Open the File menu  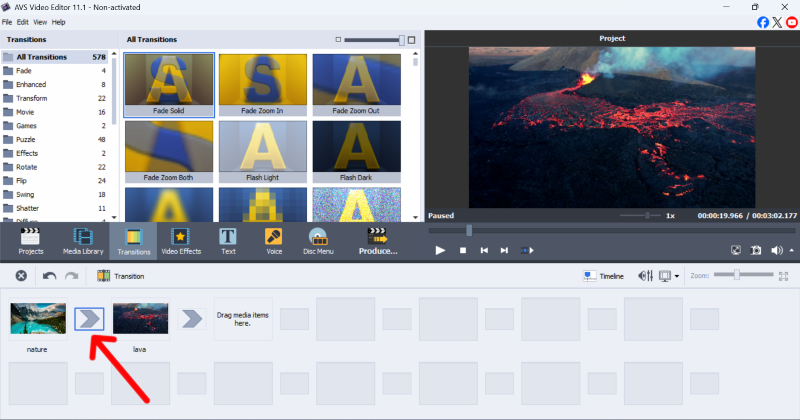point(8,22)
